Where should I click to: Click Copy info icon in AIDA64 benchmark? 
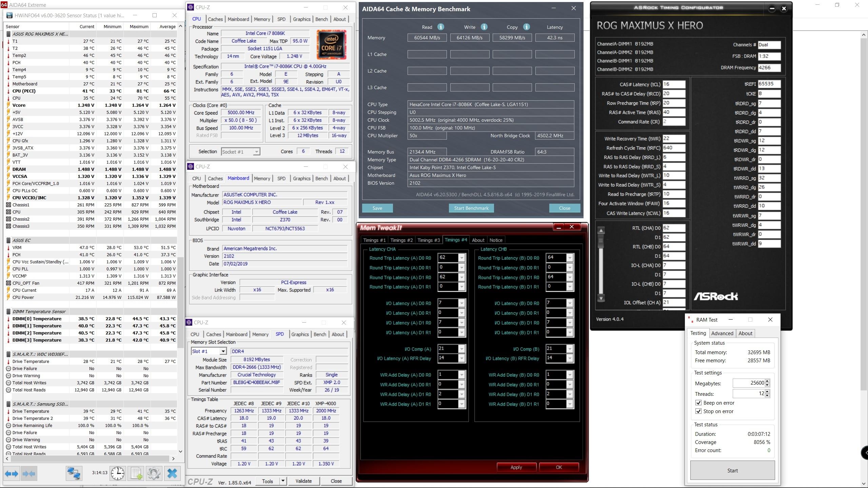[x=526, y=27]
